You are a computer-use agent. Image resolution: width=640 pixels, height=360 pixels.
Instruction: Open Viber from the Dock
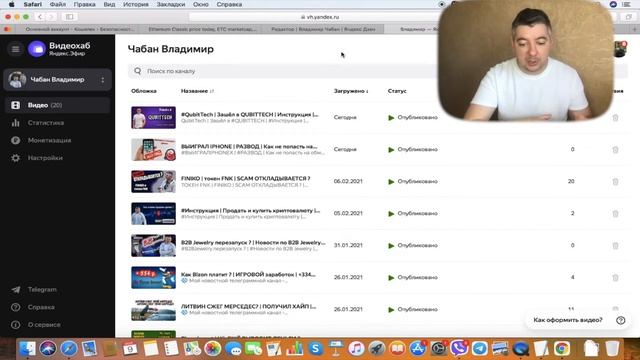click(459, 349)
